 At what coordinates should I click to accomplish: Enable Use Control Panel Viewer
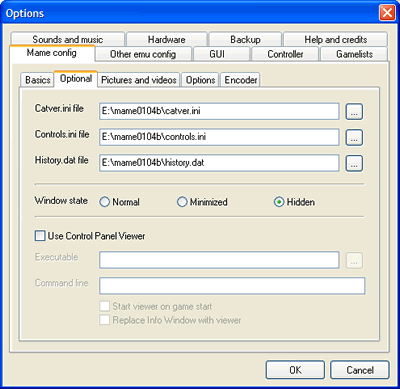[x=90, y=236]
